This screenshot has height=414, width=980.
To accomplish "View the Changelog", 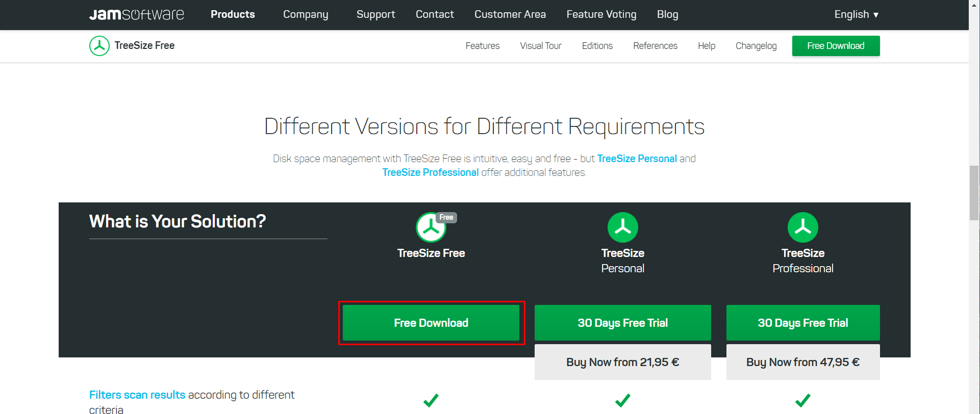I will click(x=756, y=46).
